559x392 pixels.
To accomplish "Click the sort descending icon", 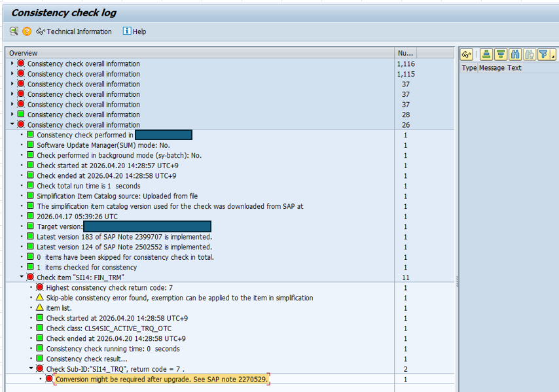I will tap(501, 54).
